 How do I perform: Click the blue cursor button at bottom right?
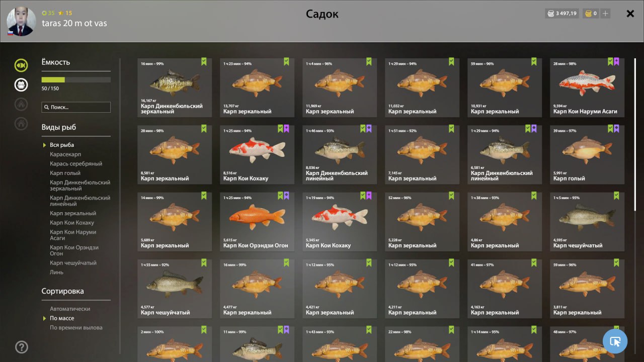tap(615, 341)
